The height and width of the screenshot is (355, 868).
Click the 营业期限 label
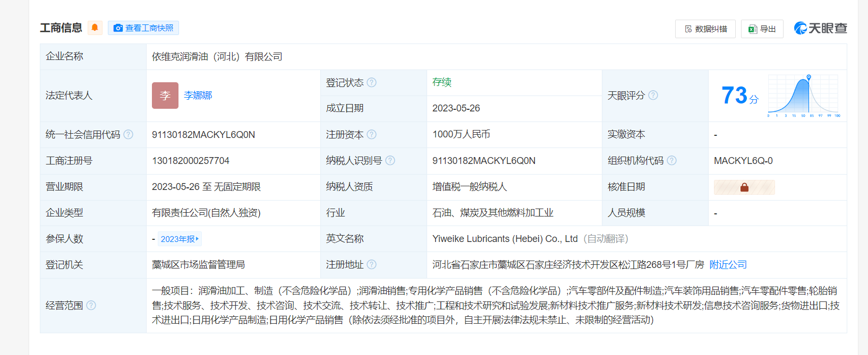tap(65, 187)
